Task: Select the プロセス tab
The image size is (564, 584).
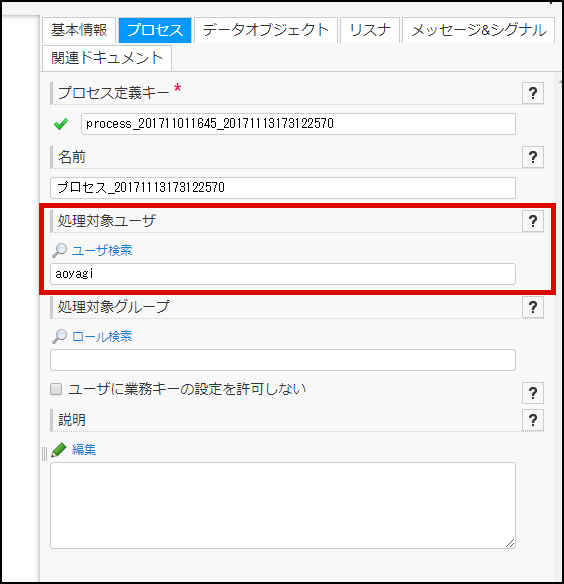Action: (x=155, y=30)
